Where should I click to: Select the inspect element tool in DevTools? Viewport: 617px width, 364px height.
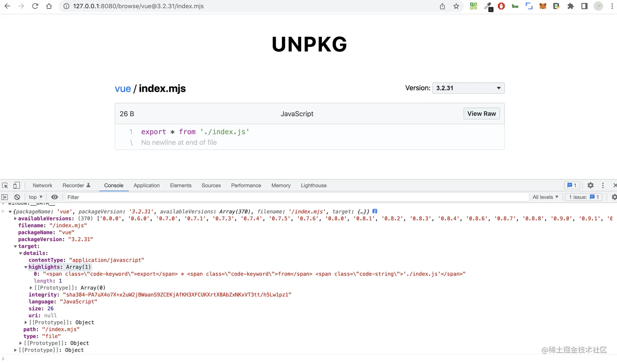[5, 185]
